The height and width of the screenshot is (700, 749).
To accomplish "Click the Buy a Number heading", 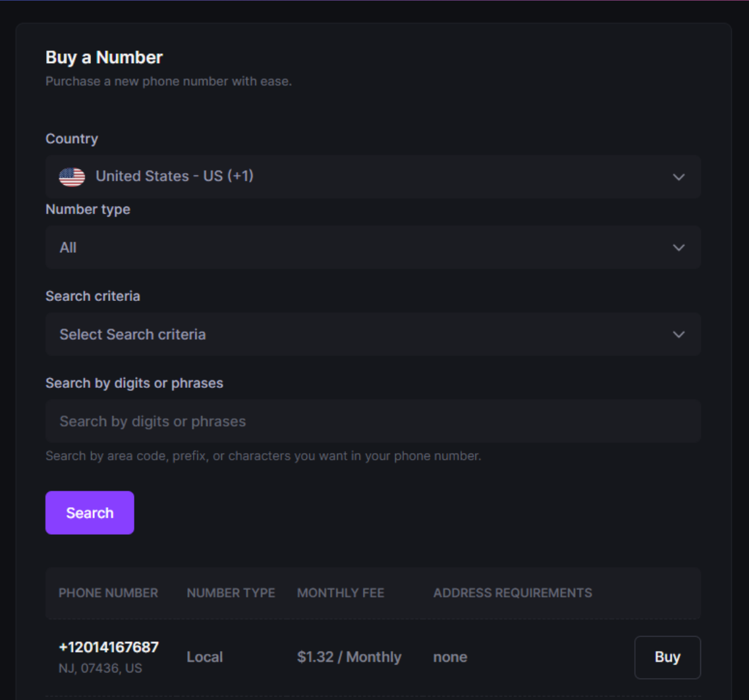I will 104,58.
